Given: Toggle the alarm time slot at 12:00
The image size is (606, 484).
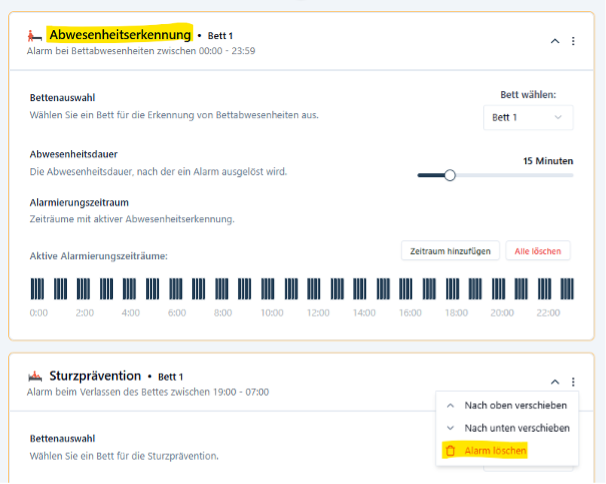Looking at the screenshot, I should pyautogui.click(x=317, y=289).
